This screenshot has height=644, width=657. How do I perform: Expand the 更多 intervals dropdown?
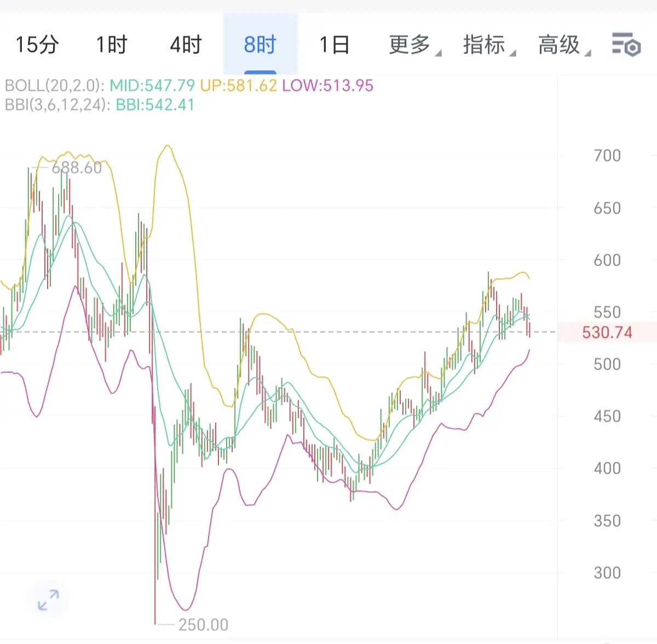[x=414, y=45]
